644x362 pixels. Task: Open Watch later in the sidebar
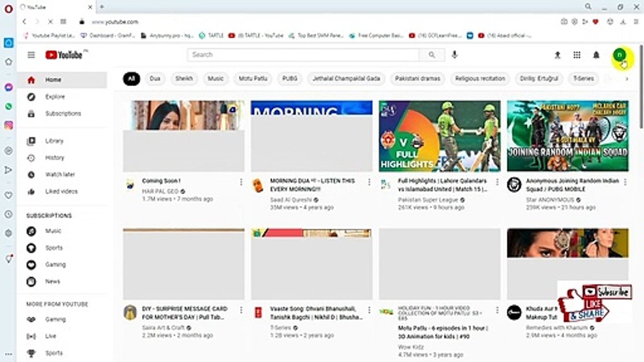coord(62,174)
